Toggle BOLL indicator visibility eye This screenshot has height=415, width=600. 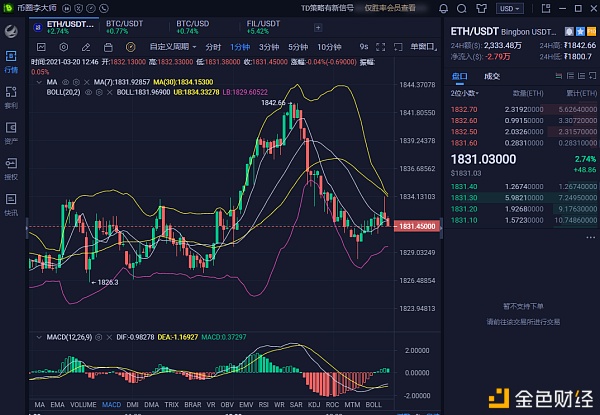click(88, 92)
